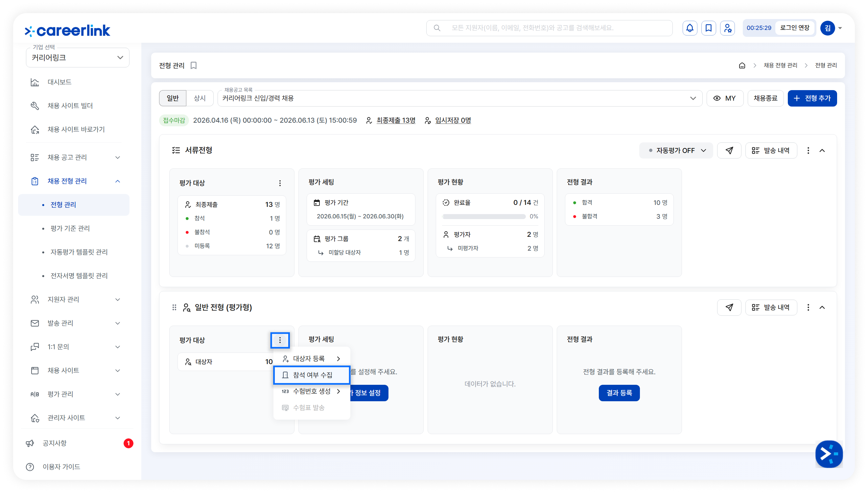
Task: Click send icon in 일반 전형 header
Action: 729,308
